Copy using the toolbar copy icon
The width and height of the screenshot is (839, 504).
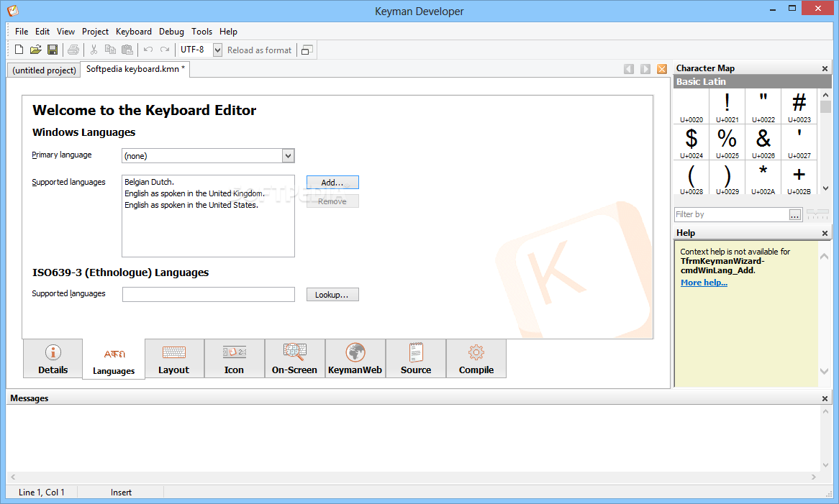(110, 50)
